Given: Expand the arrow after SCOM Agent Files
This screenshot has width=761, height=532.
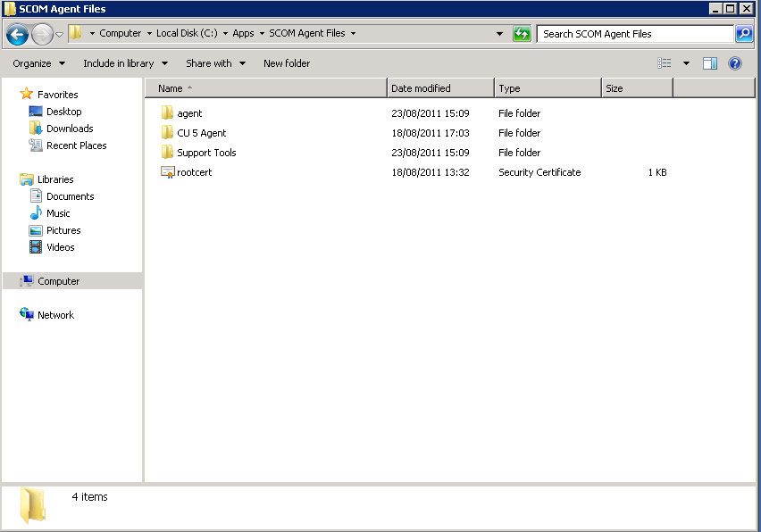Looking at the screenshot, I should pyautogui.click(x=353, y=33).
